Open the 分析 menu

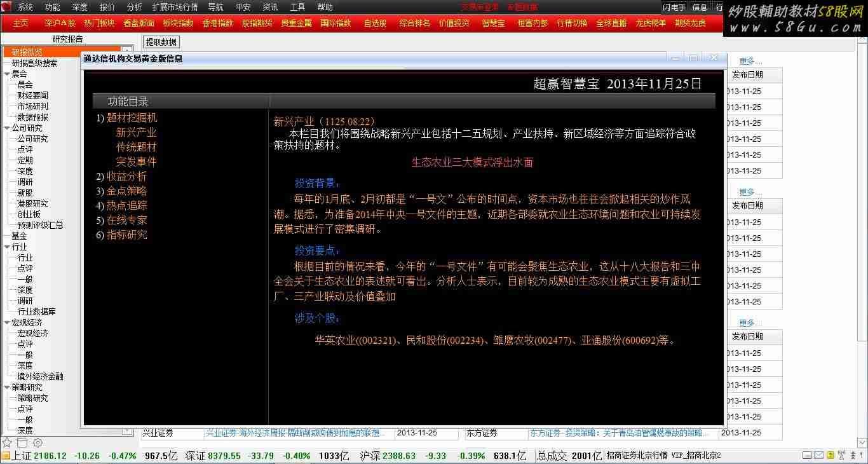(x=135, y=8)
